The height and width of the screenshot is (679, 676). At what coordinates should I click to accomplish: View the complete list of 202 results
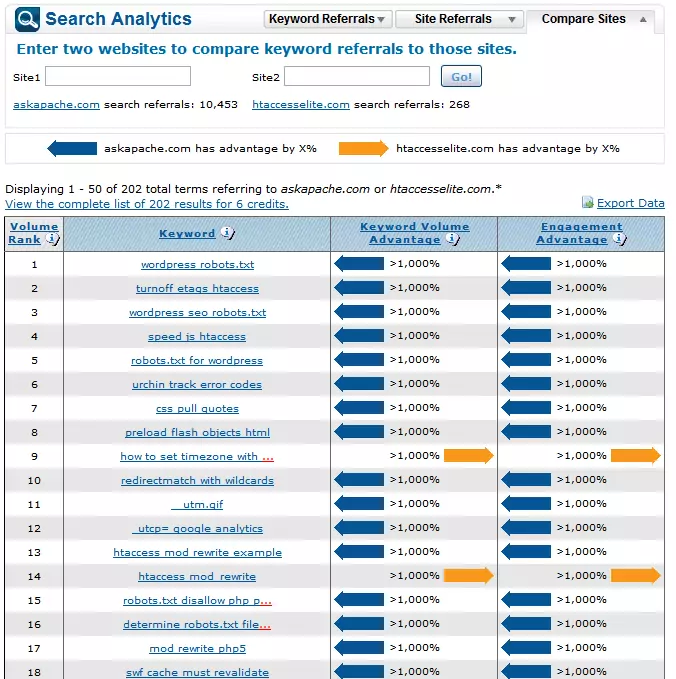pyautogui.click(x=147, y=204)
